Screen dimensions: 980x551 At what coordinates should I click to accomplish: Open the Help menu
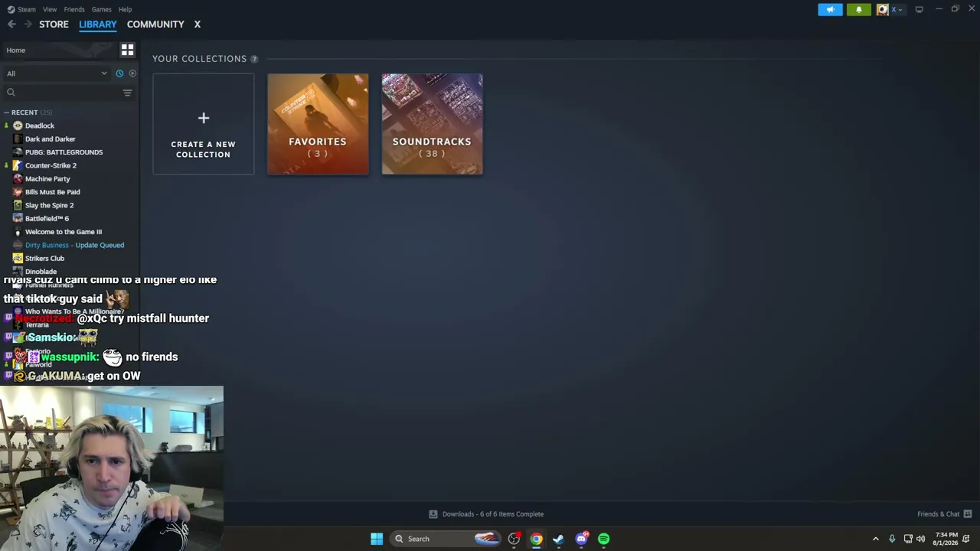point(125,9)
